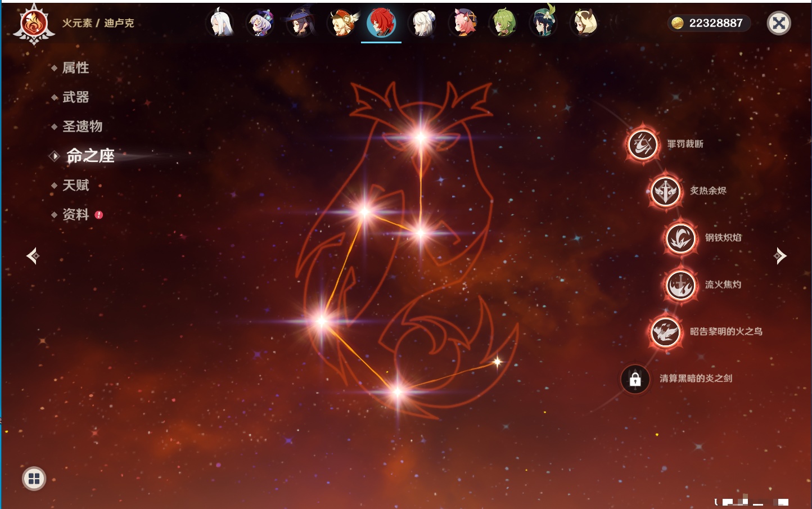812x509 pixels.
Task: Open the 资料 profile tab
Action: [x=75, y=214]
